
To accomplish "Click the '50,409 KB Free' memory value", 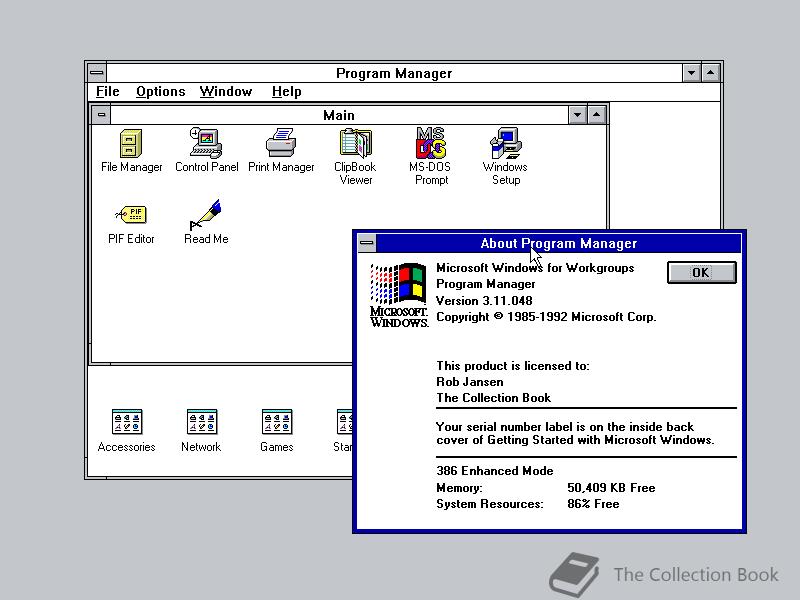I will click(x=611, y=488).
